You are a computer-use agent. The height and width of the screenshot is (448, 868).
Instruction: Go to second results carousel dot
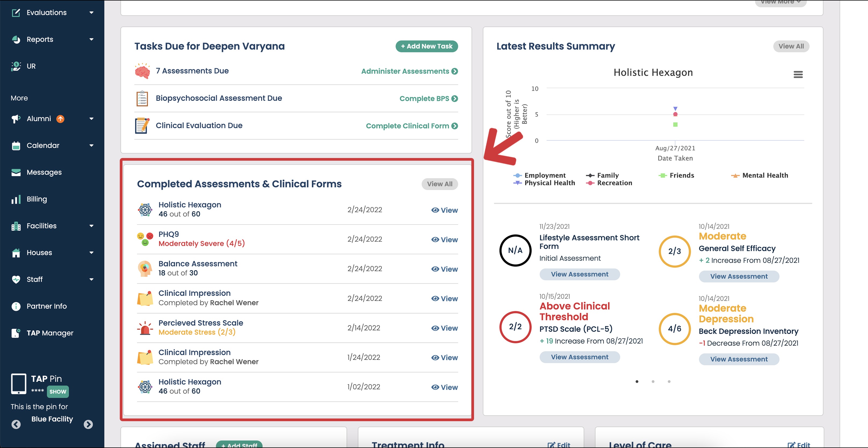point(653,381)
